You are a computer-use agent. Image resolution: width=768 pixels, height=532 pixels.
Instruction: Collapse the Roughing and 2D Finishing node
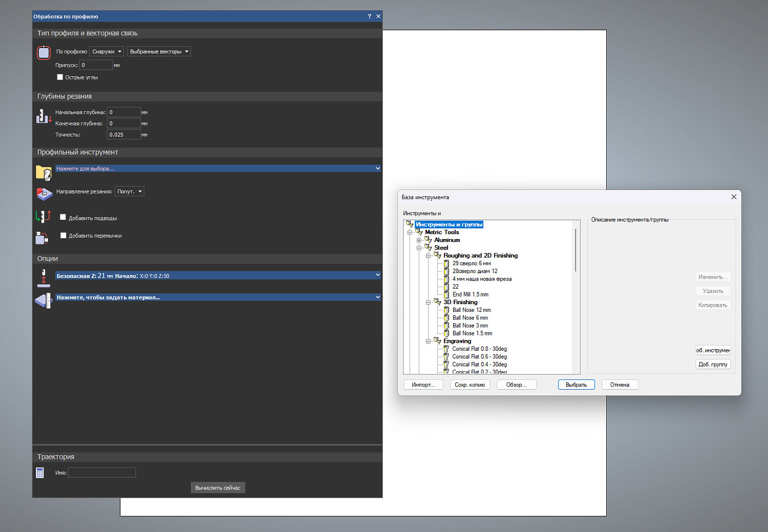428,256
